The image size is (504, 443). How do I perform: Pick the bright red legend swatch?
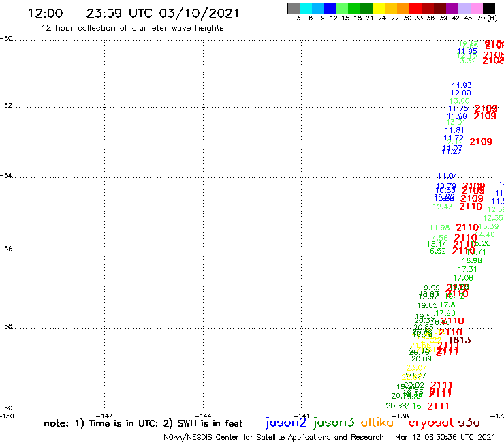[415, 8]
